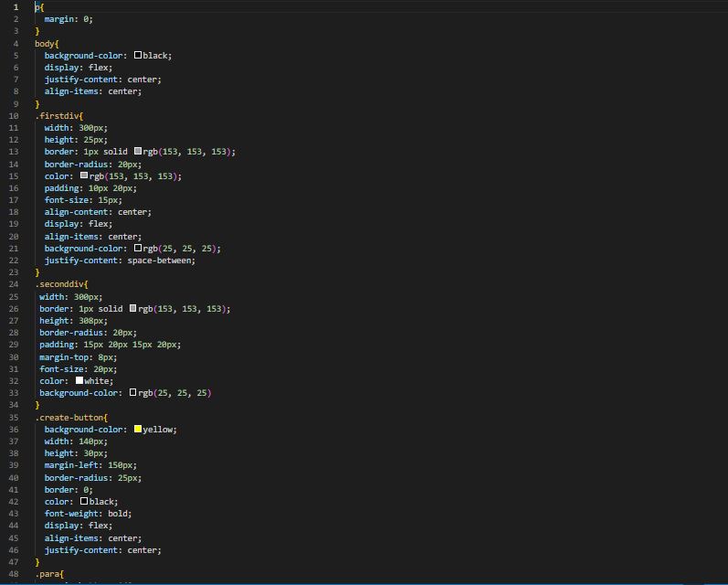
Task: Click 'justify-content: center' on line 7
Action: tap(102, 80)
